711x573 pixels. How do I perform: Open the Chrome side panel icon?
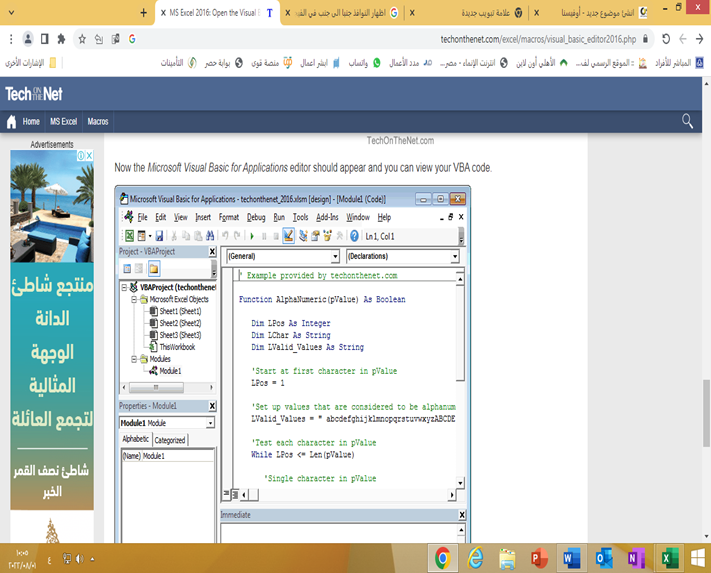pyautogui.click(x=44, y=39)
